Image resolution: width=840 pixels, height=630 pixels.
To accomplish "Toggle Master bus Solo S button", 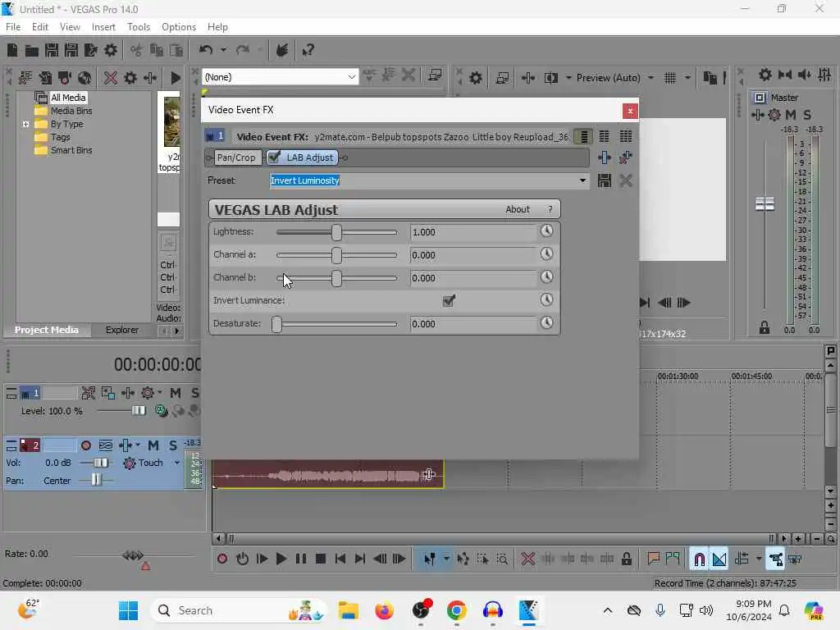I will click(807, 115).
